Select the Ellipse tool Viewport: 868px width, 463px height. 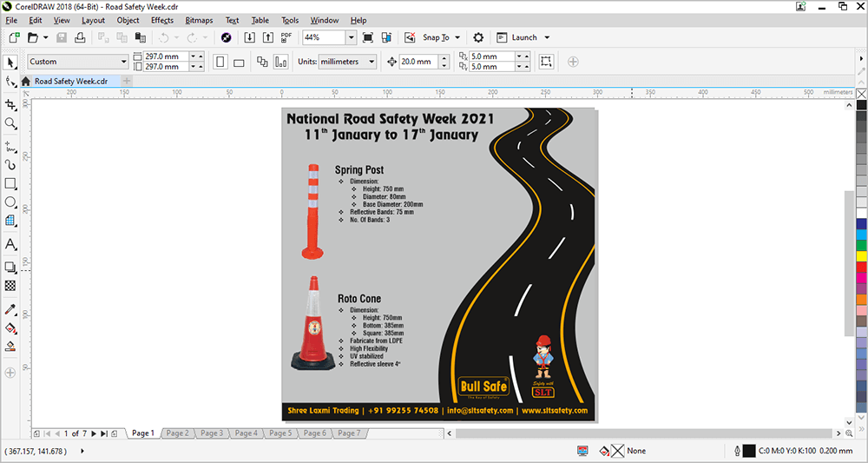tap(10, 202)
